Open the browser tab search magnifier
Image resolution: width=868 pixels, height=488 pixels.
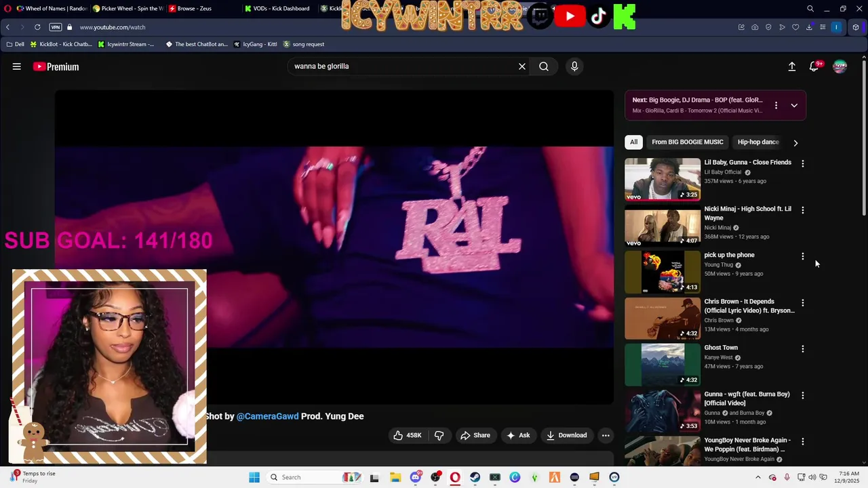pyautogui.click(x=810, y=9)
